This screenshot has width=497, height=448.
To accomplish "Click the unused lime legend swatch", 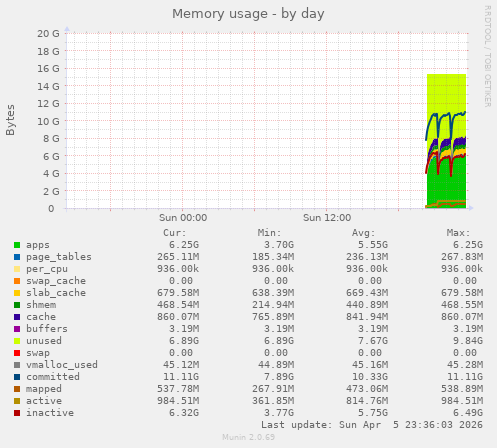I will coord(17,341).
